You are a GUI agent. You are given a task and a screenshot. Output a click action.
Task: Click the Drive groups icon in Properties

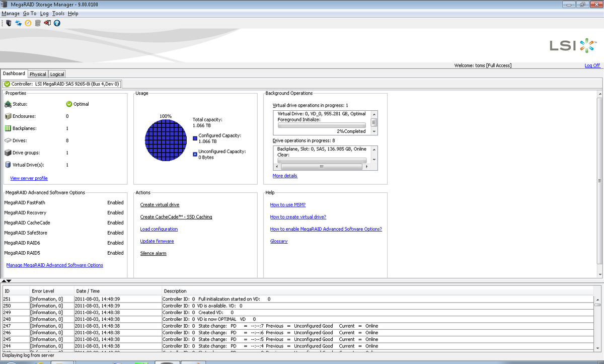(7, 153)
